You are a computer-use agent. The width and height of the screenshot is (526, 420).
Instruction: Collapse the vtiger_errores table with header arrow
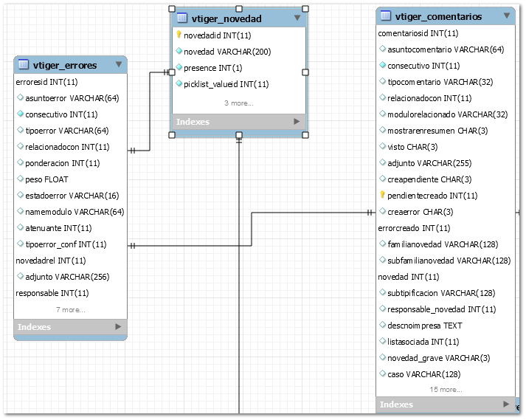(119, 64)
